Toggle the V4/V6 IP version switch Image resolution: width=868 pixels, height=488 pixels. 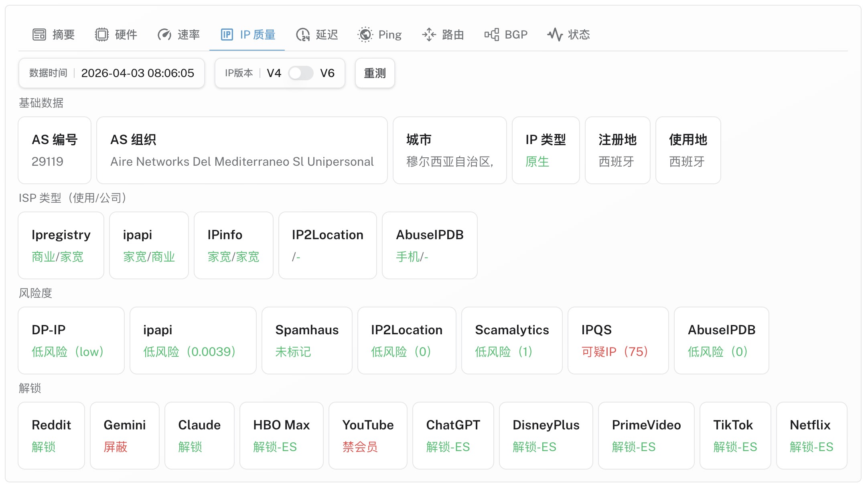point(301,73)
